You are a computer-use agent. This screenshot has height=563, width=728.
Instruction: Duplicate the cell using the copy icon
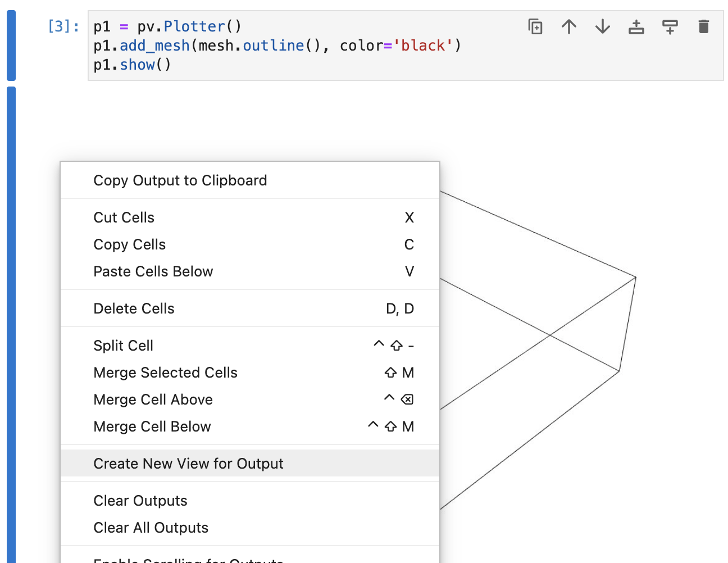535,26
